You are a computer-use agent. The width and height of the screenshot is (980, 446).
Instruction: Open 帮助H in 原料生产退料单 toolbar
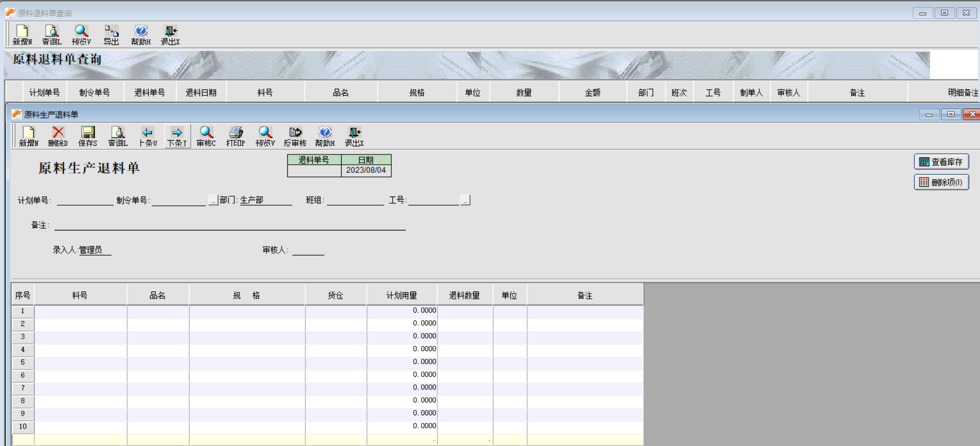[x=325, y=137]
